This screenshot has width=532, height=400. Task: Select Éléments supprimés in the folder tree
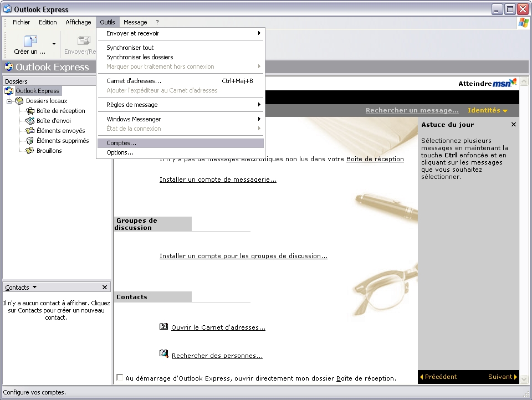[63, 141]
